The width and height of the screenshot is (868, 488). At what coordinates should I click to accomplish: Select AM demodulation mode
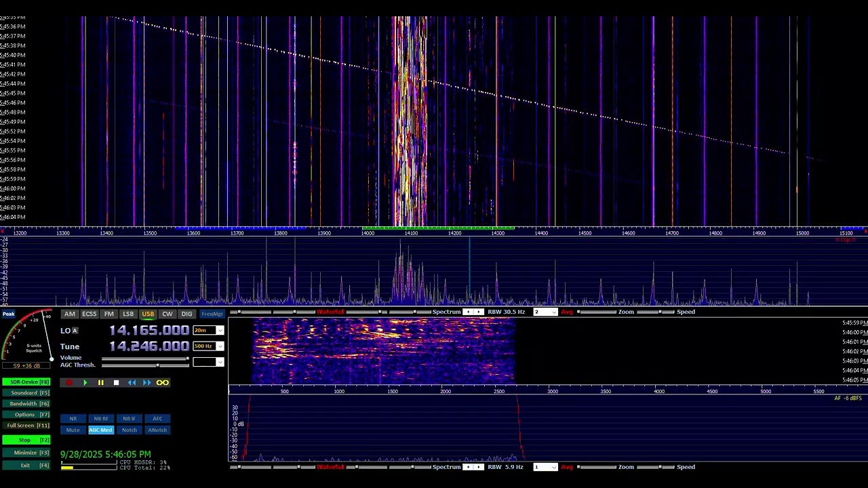coord(70,314)
